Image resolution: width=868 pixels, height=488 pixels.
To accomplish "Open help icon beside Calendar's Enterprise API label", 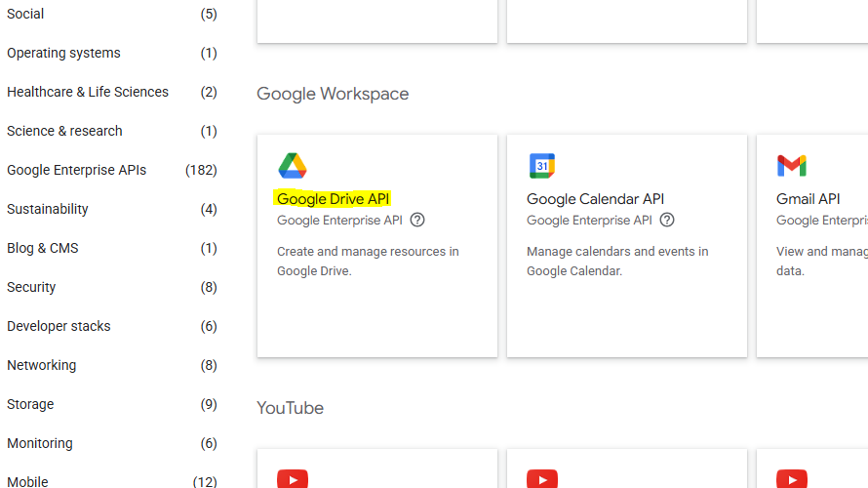I will tap(667, 220).
